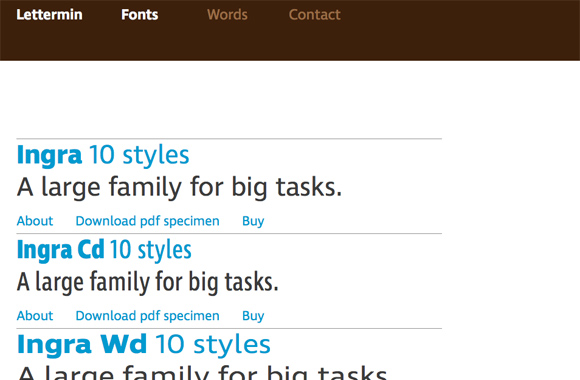This screenshot has width=580, height=380.
Task: Click Buy for the Ingra family
Action: 253,221
